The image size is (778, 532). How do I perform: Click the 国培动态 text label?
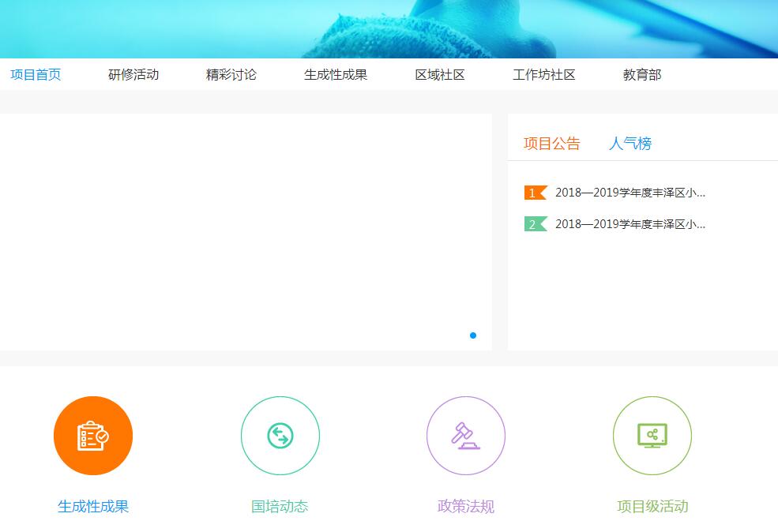click(x=280, y=506)
